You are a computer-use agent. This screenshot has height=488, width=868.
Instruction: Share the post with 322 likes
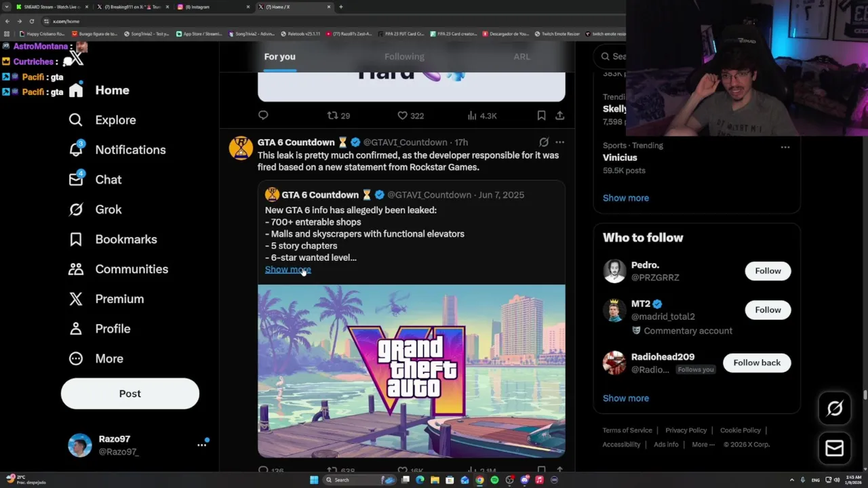point(559,115)
